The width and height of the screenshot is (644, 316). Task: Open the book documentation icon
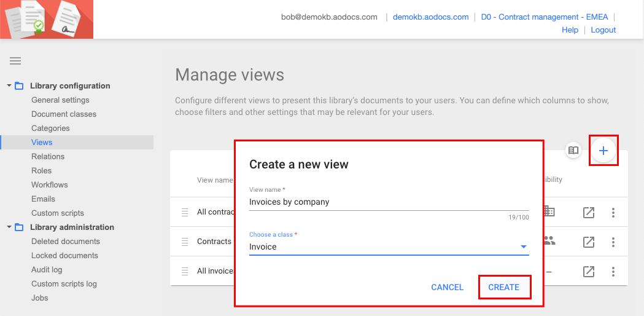click(x=573, y=151)
